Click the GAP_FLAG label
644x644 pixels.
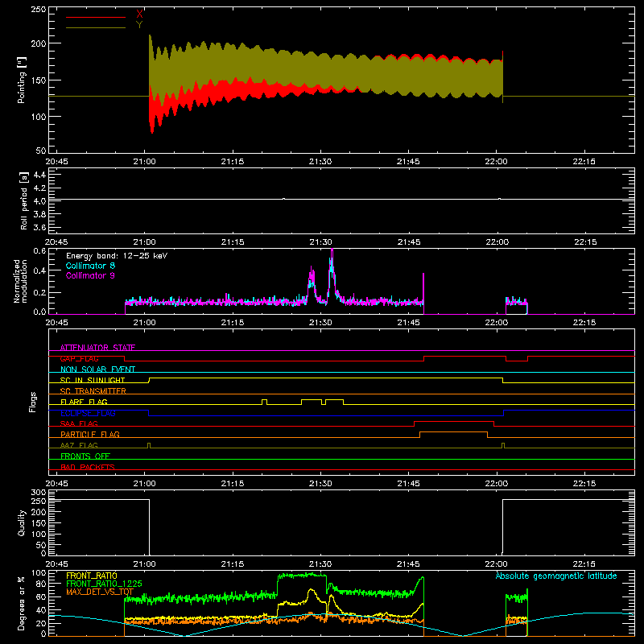point(79,358)
